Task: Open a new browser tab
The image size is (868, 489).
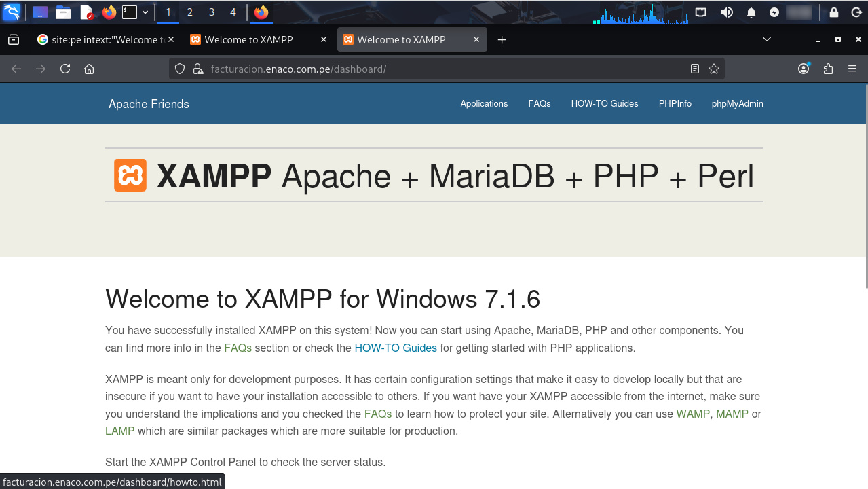Action: click(x=502, y=40)
